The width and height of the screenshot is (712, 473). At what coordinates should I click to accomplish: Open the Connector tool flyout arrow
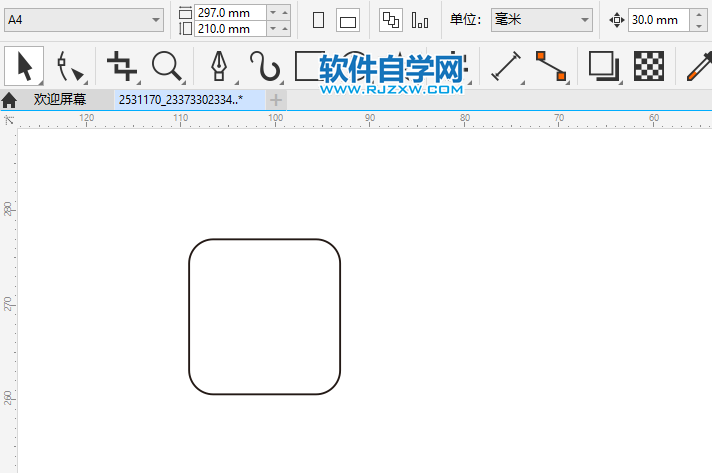coord(568,83)
